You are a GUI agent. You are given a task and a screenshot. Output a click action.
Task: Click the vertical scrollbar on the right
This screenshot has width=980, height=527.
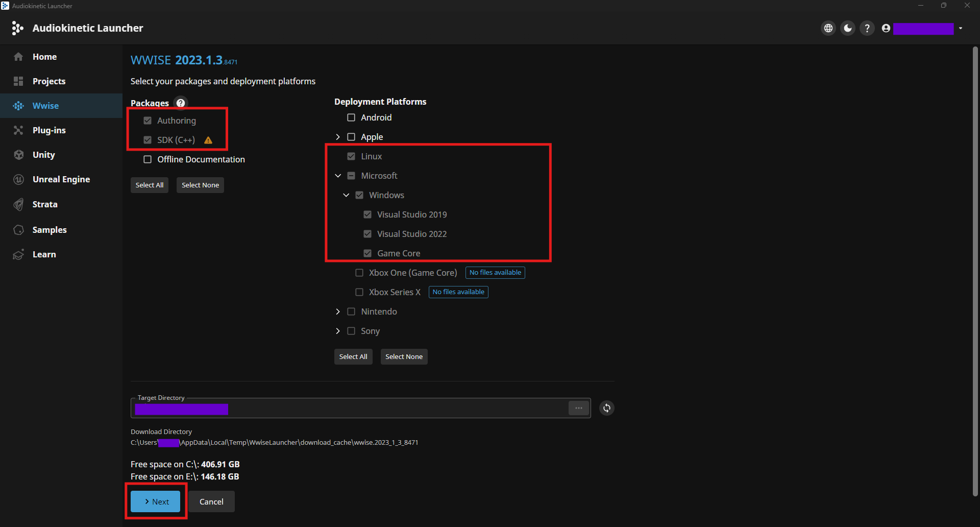[975, 271]
